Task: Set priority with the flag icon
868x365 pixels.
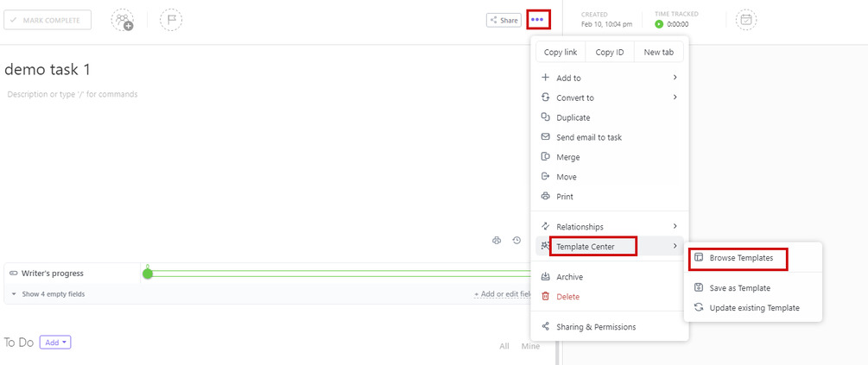Action: (171, 20)
